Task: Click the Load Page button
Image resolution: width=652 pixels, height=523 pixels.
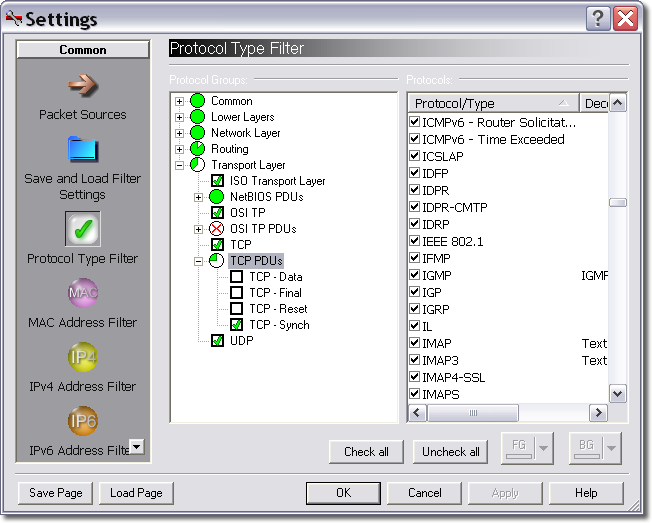Action: (136, 493)
